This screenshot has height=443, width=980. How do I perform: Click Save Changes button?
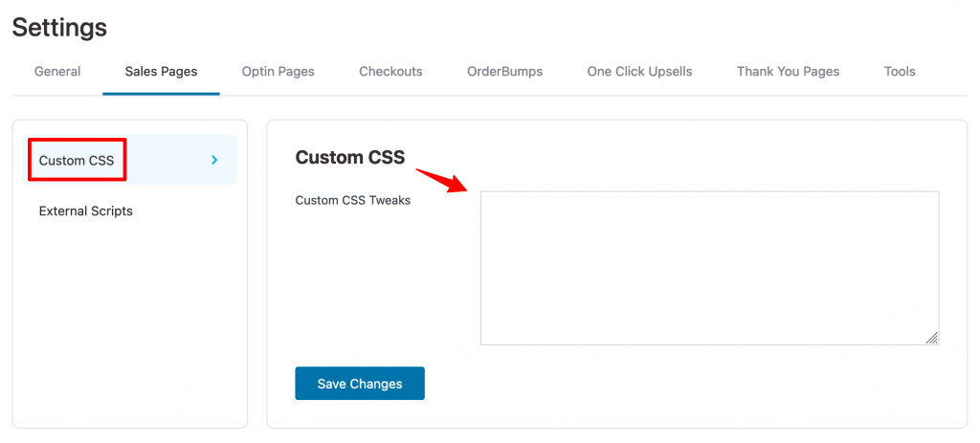360,383
